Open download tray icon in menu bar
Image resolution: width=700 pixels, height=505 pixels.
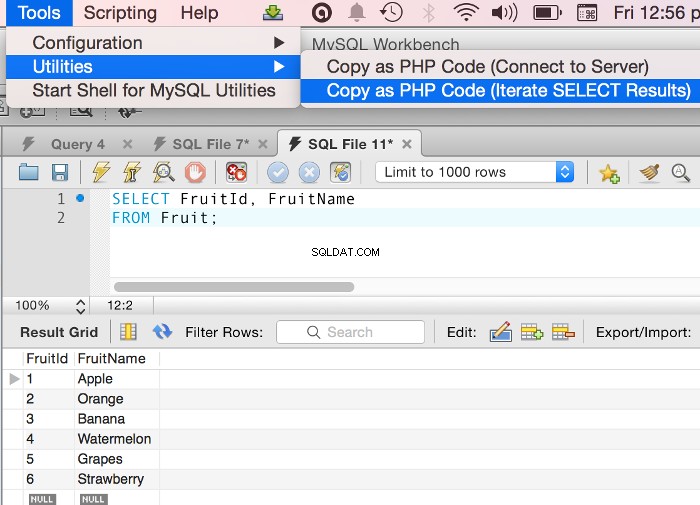(273, 13)
